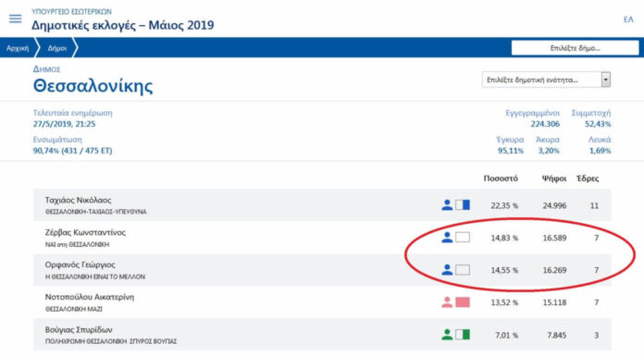The height and width of the screenshot is (356, 644).
Task: Click the Τελευταία ενημέρωση label
Action: point(73,113)
